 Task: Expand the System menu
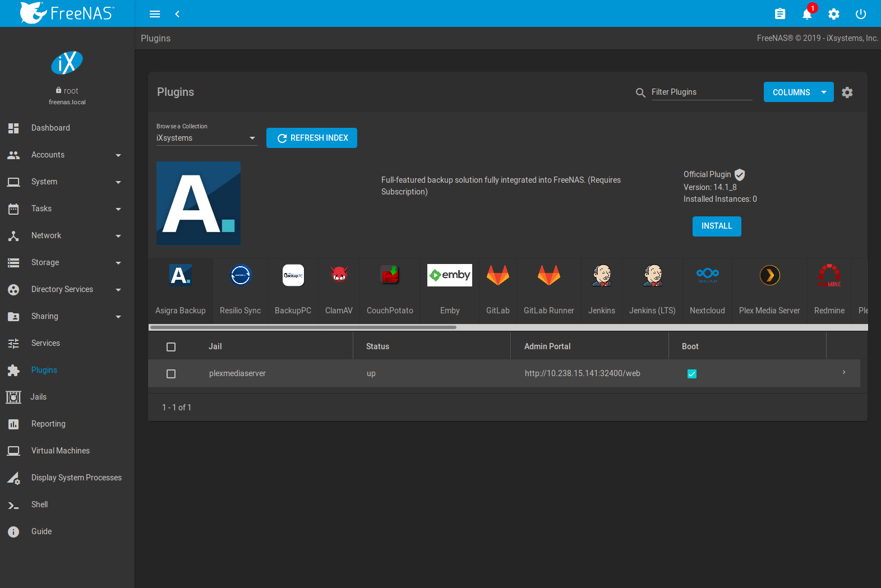point(67,182)
